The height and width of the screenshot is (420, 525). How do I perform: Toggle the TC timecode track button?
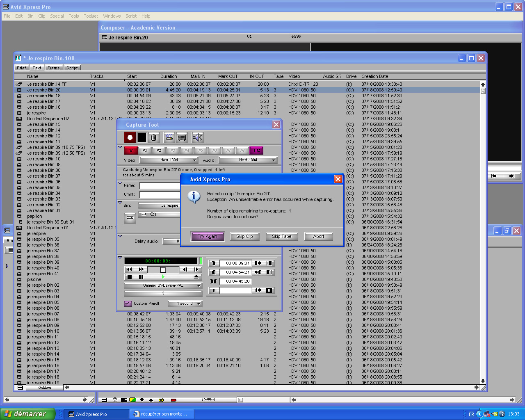[x=256, y=151]
